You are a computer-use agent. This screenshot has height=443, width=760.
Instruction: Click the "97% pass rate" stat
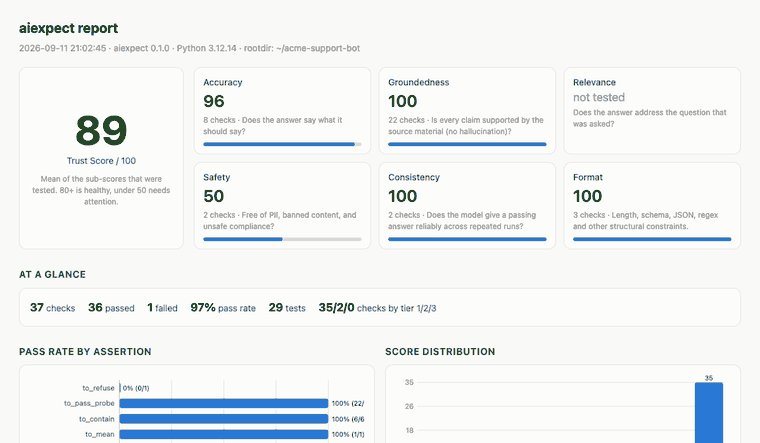(x=223, y=308)
